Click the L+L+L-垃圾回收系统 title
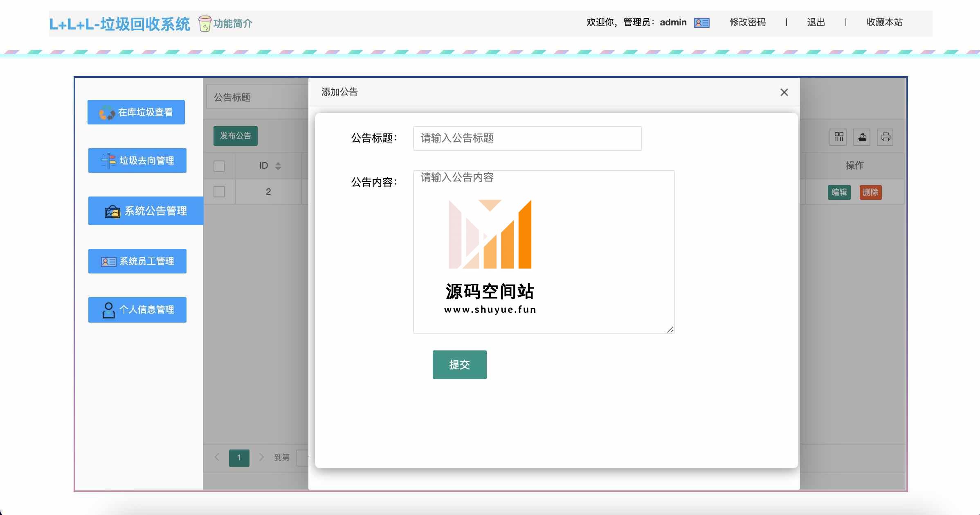 (x=119, y=25)
